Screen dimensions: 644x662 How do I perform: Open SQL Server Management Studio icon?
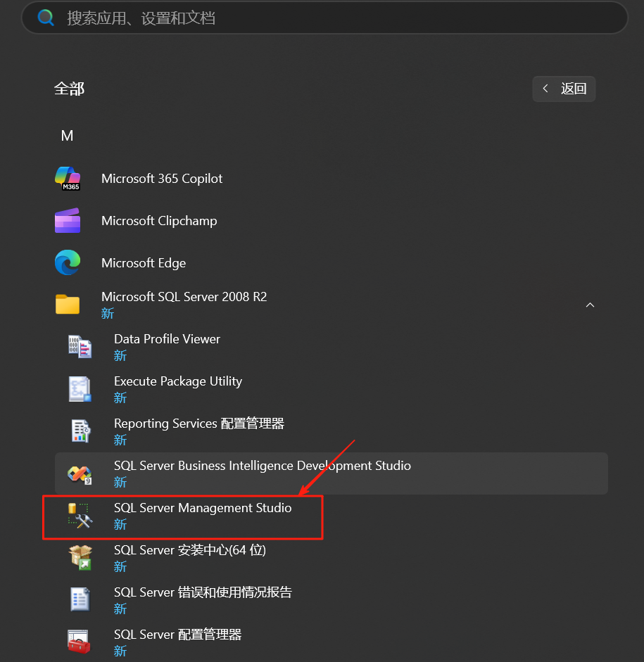point(80,516)
